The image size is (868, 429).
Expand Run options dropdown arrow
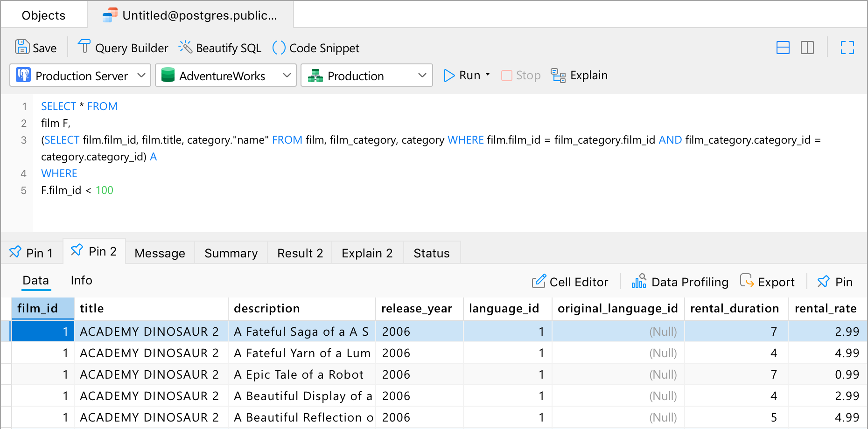point(488,75)
